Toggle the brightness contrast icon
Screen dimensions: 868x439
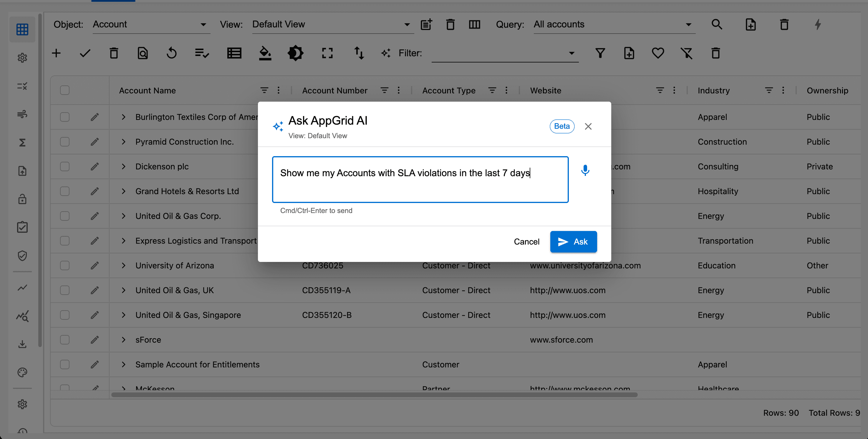pos(296,53)
